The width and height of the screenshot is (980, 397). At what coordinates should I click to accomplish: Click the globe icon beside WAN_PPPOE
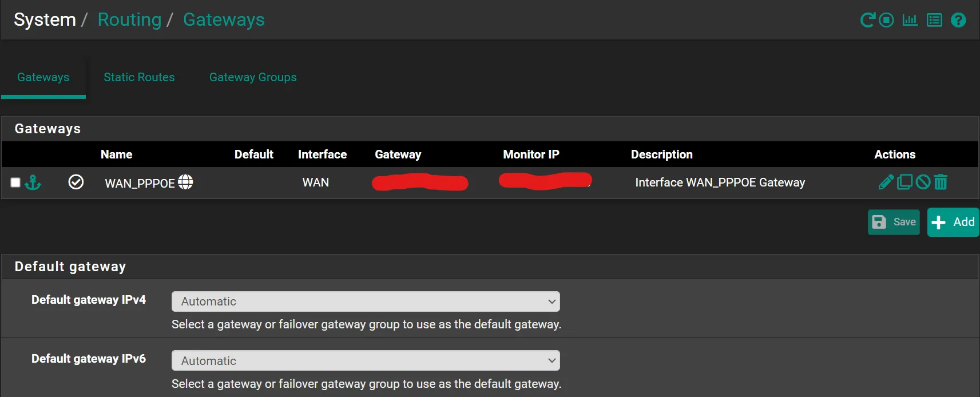(185, 182)
